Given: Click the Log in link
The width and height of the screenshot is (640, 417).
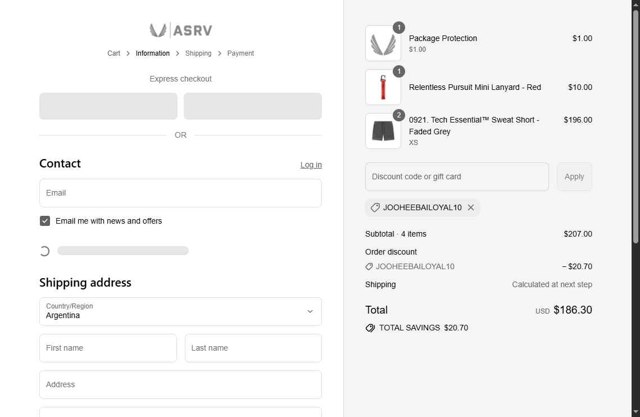Looking at the screenshot, I should pos(311,165).
